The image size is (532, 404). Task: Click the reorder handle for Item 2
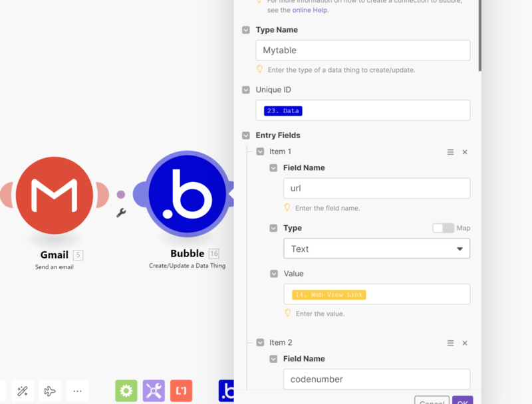450,343
